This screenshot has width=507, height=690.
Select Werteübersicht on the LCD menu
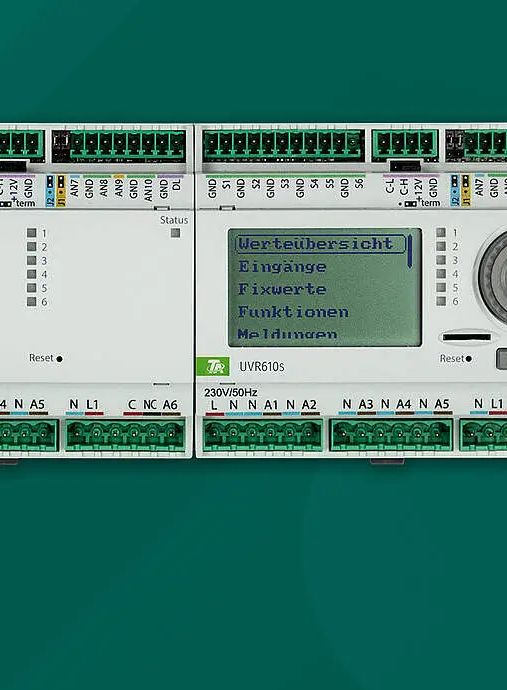click(x=320, y=244)
